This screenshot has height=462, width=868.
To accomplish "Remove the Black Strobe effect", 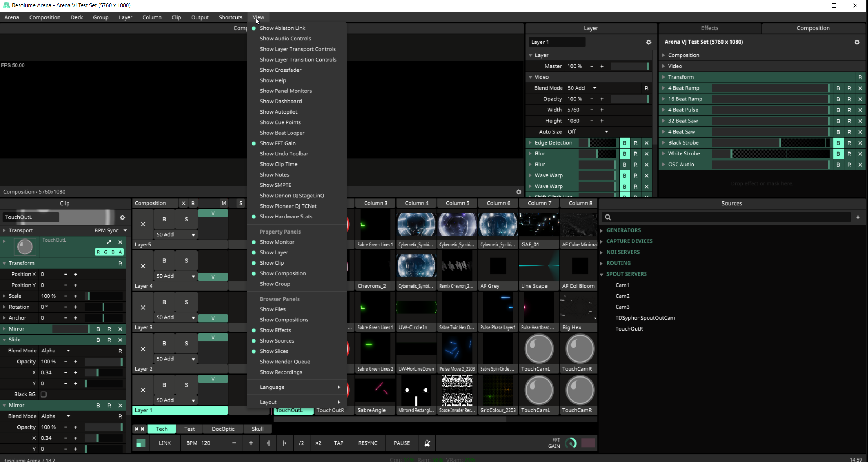I will click(x=860, y=143).
